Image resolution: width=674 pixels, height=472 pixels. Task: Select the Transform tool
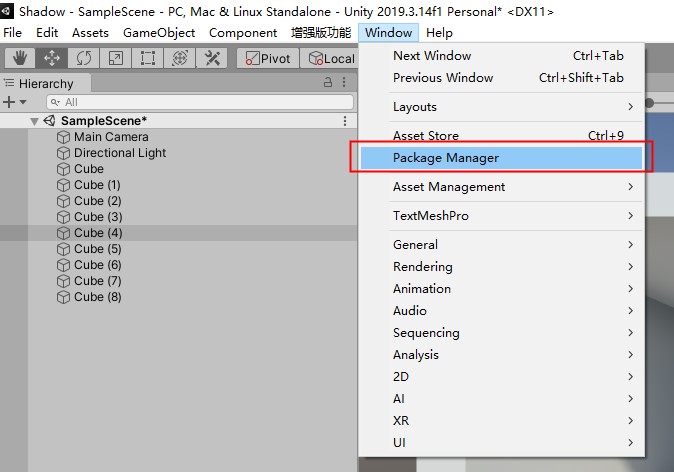click(x=180, y=58)
